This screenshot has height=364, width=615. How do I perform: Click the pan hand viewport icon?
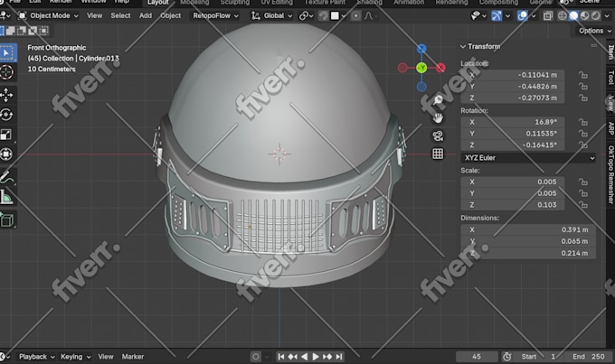(438, 117)
